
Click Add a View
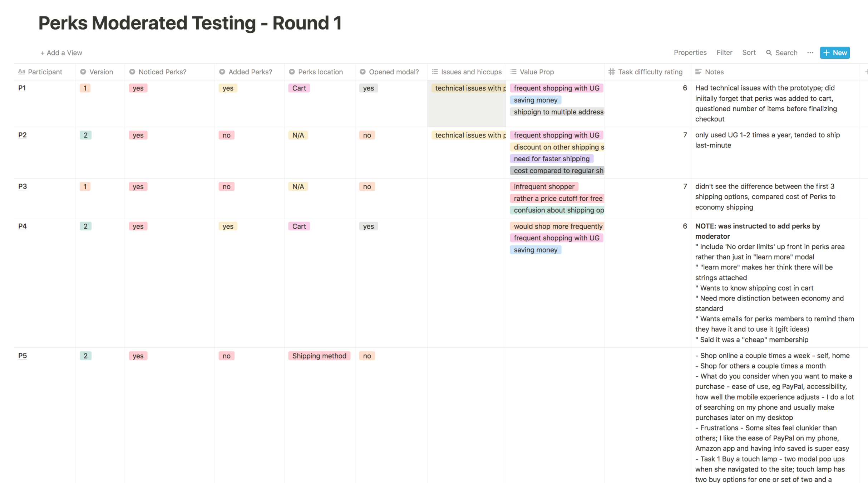(61, 53)
